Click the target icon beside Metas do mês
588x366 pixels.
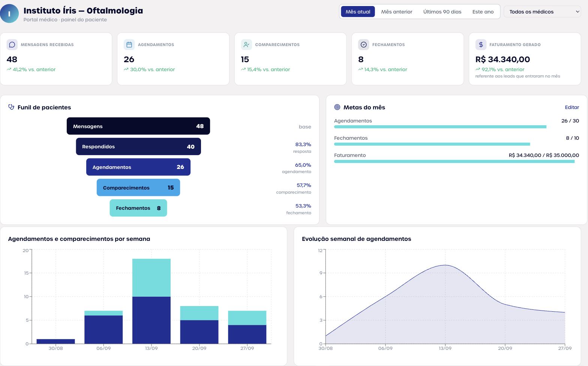pyautogui.click(x=337, y=107)
